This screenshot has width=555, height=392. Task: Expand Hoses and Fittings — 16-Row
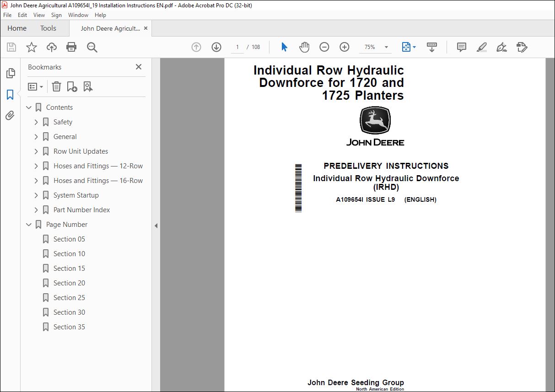36,181
